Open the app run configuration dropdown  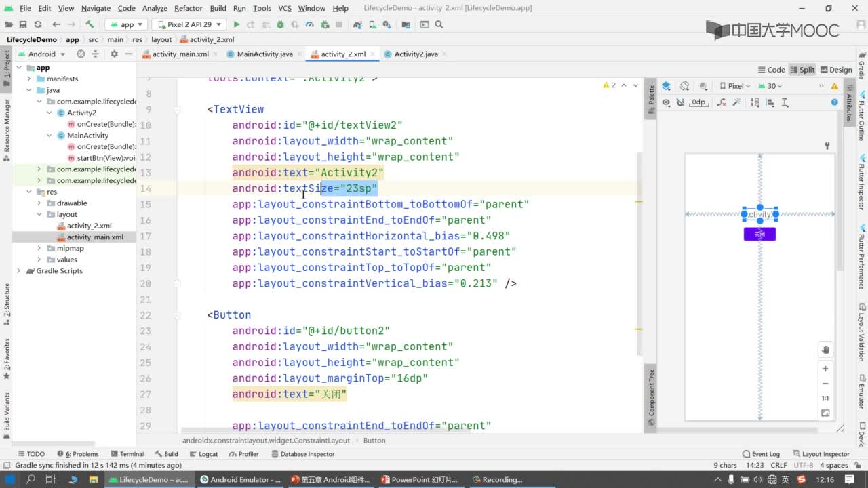click(x=127, y=24)
